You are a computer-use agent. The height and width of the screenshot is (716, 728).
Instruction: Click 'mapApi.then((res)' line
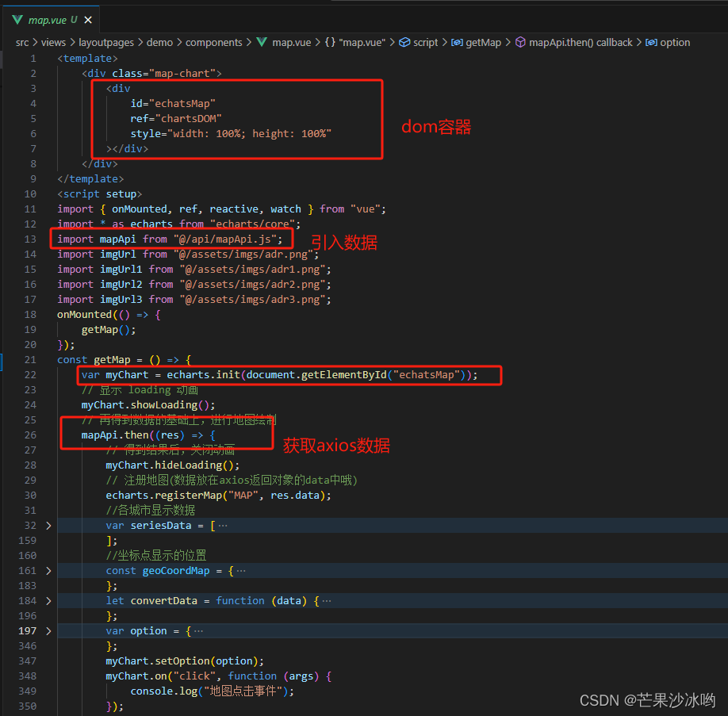pyautogui.click(x=148, y=435)
